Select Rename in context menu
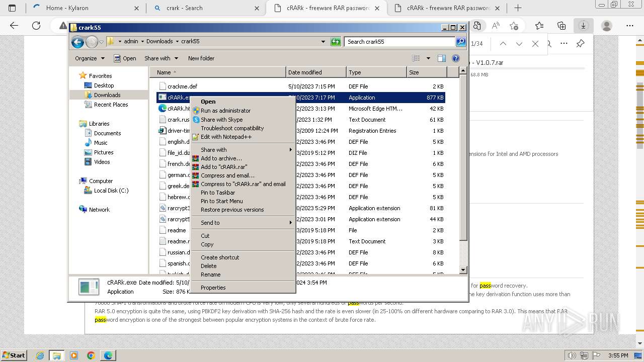Screen dimensions: 644x362 [x=210, y=275]
